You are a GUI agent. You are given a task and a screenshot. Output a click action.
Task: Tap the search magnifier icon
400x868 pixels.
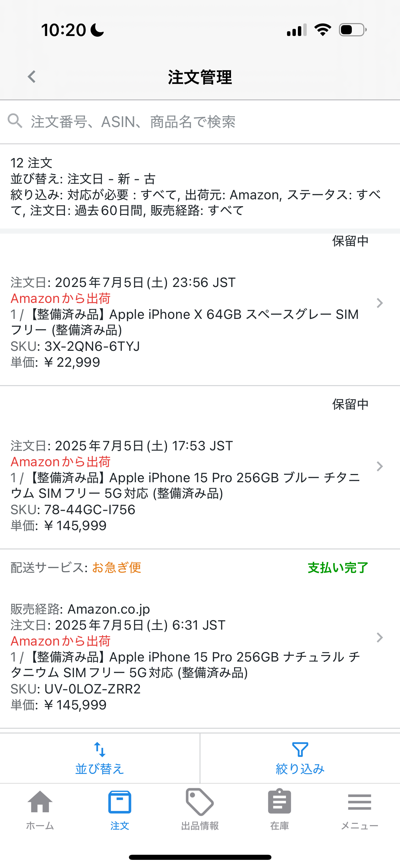15,121
